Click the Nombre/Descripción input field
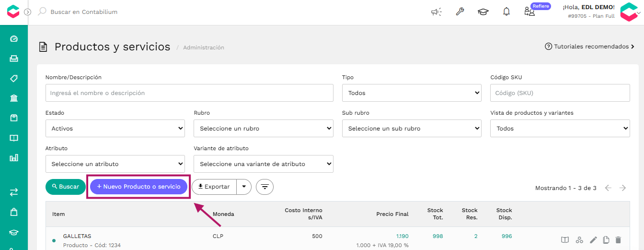 pyautogui.click(x=189, y=93)
